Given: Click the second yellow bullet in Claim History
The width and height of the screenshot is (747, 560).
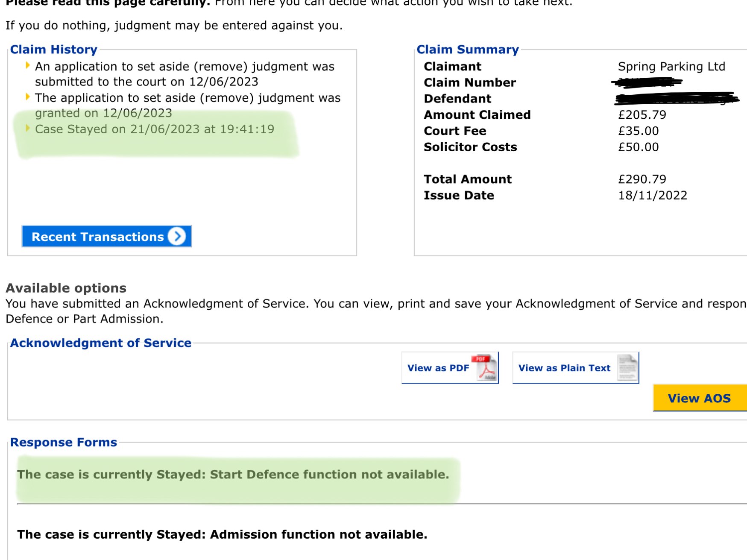Looking at the screenshot, I should pos(28,97).
